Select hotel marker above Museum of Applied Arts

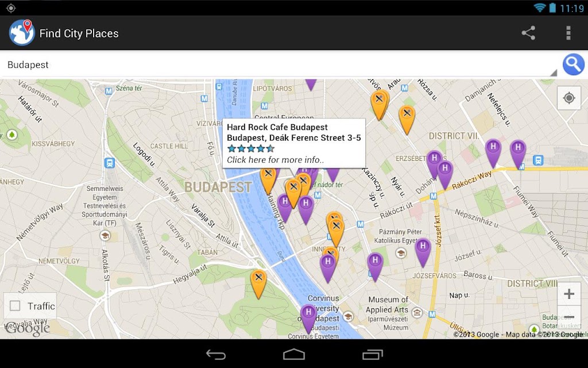coord(375,267)
